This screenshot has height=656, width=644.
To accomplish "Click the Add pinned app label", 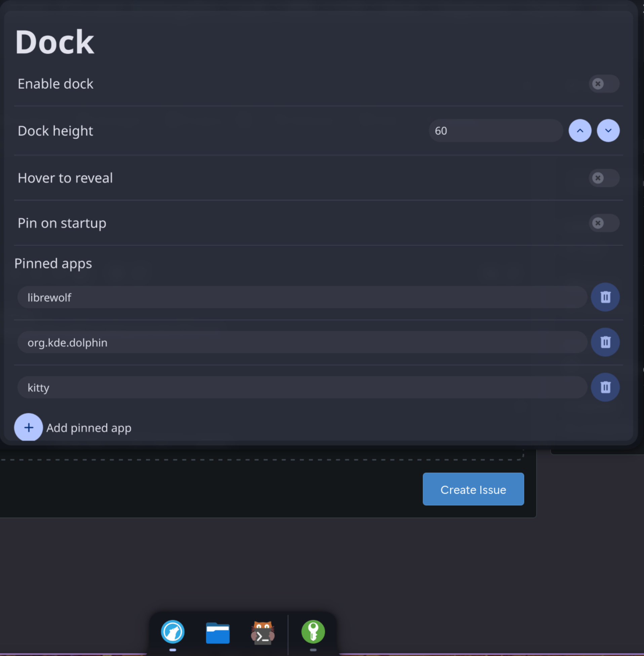I will pyautogui.click(x=89, y=428).
